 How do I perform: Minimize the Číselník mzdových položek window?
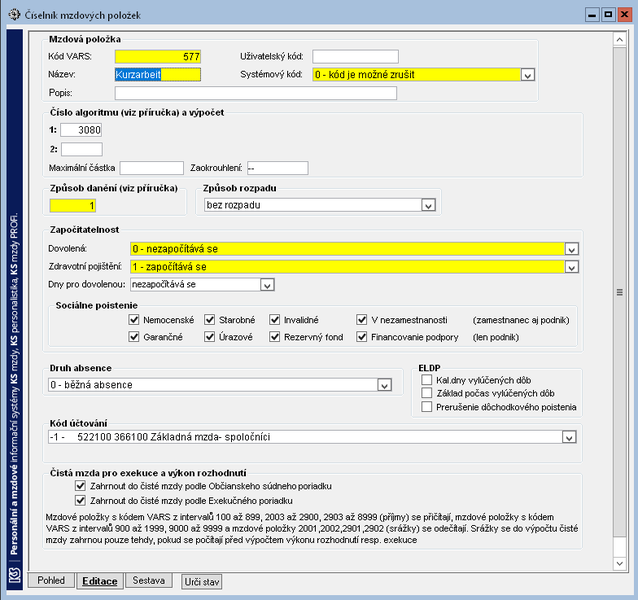(x=592, y=15)
